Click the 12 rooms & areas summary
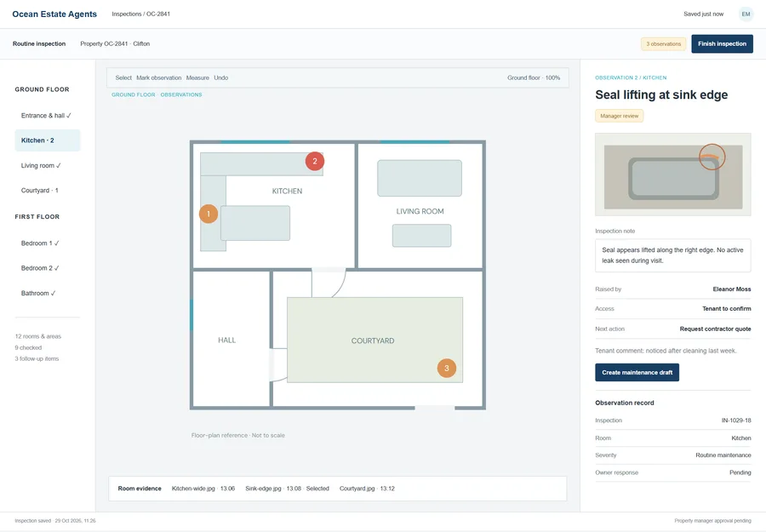This screenshot has width=766, height=532. pyautogui.click(x=38, y=336)
